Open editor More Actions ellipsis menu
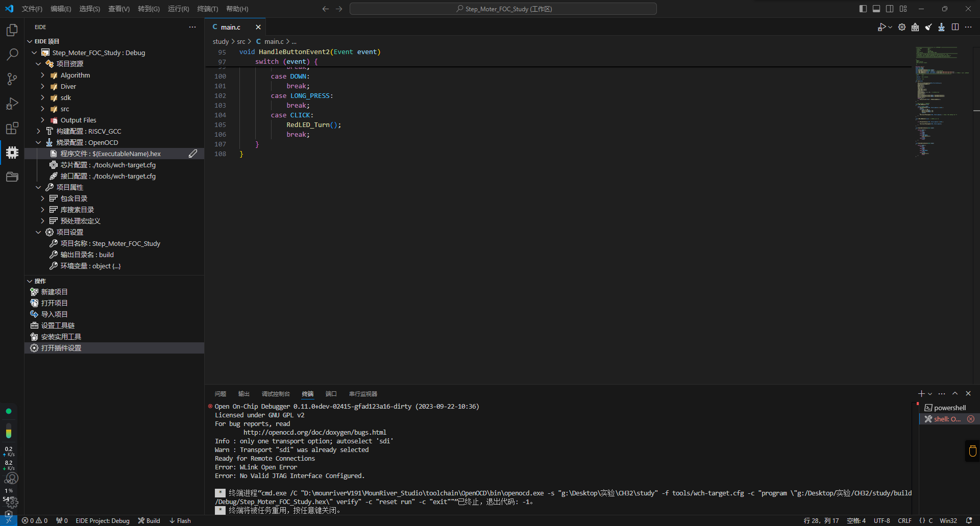Image resolution: width=980 pixels, height=526 pixels. [x=968, y=27]
